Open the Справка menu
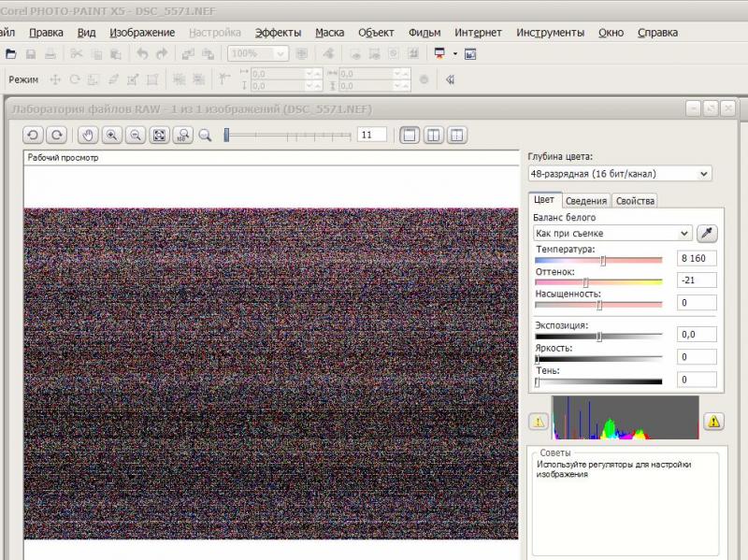This screenshot has width=748, height=560. click(658, 33)
